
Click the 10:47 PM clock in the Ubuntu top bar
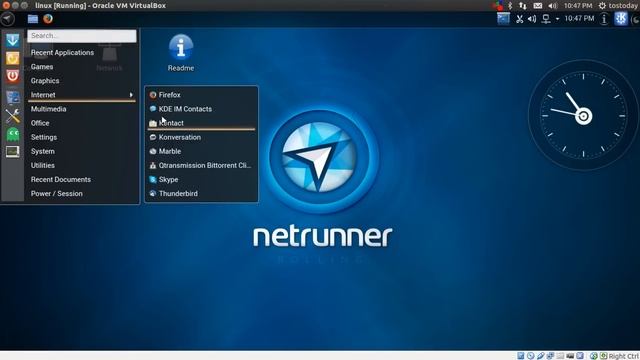pyautogui.click(x=578, y=6)
